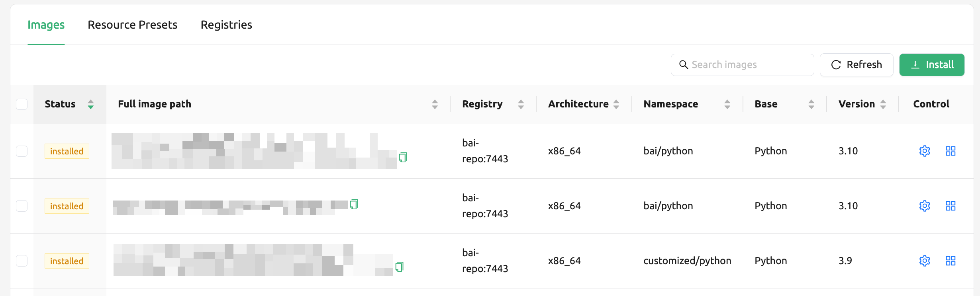
Task: Open settings gear for customized/python row
Action: 925,261
